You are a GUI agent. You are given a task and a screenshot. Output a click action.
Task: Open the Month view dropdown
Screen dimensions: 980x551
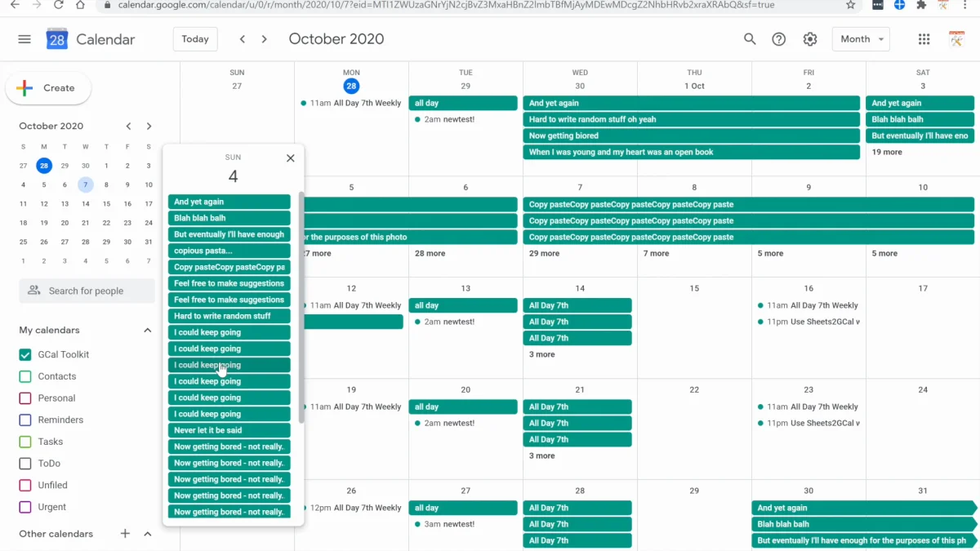click(861, 39)
